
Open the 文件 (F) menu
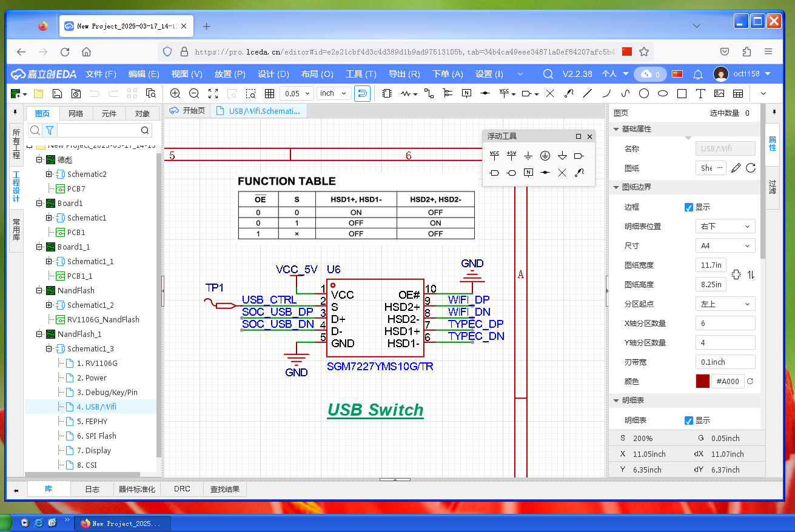[101, 74]
